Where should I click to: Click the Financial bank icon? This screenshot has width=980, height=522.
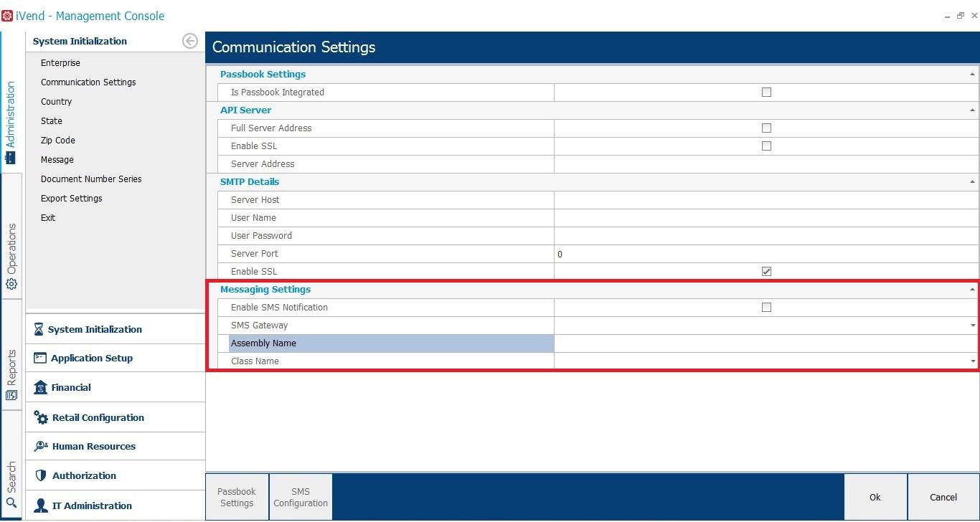[x=40, y=387]
